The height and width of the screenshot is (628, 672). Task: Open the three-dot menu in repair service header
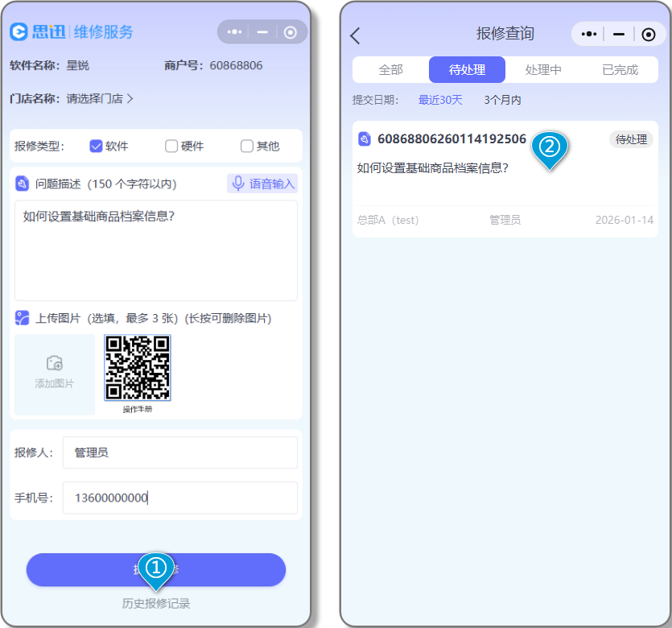coord(234,32)
